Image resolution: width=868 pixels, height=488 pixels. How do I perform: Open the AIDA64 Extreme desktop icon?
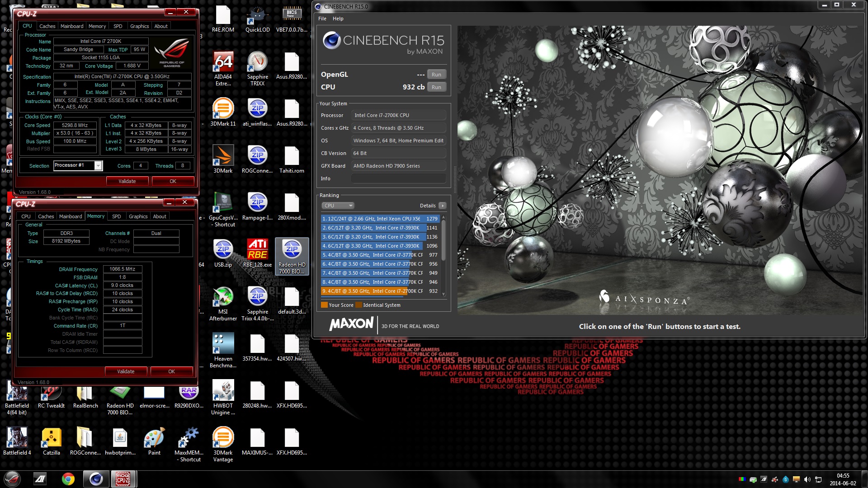(x=223, y=69)
